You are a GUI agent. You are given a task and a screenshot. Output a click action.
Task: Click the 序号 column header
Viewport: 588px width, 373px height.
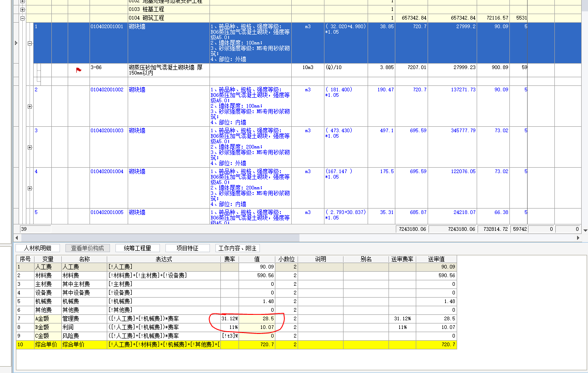[x=25, y=259]
